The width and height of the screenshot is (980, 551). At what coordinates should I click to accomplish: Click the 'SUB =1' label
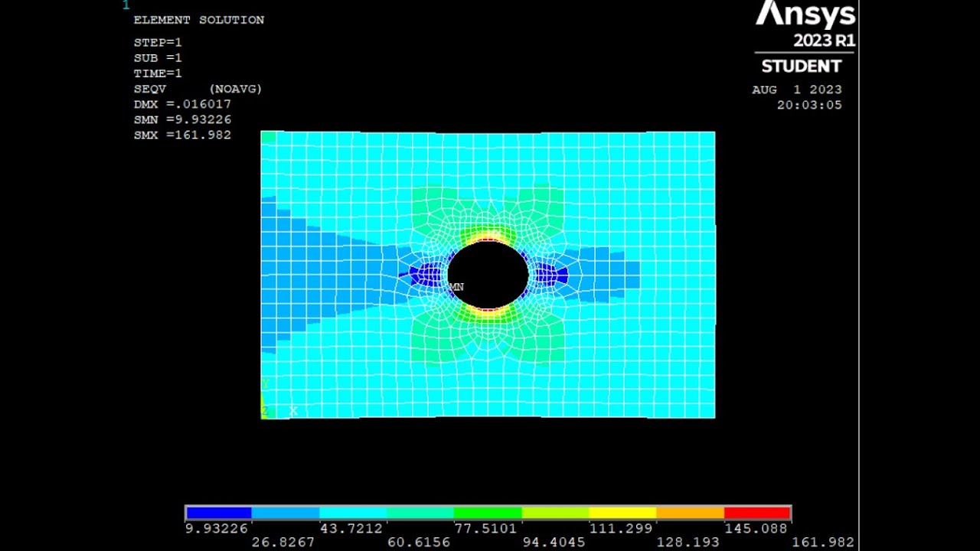158,58
